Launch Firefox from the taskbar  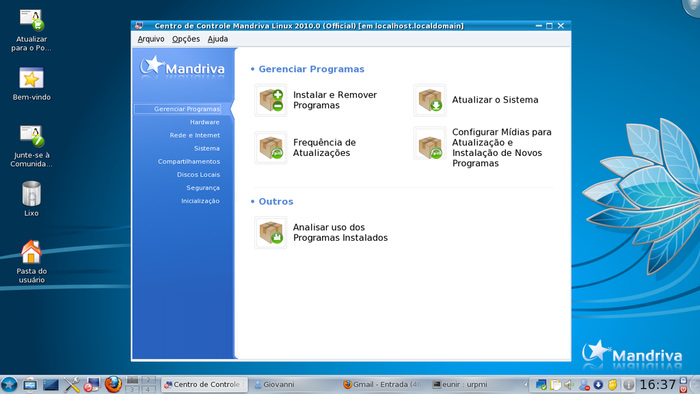point(113,384)
